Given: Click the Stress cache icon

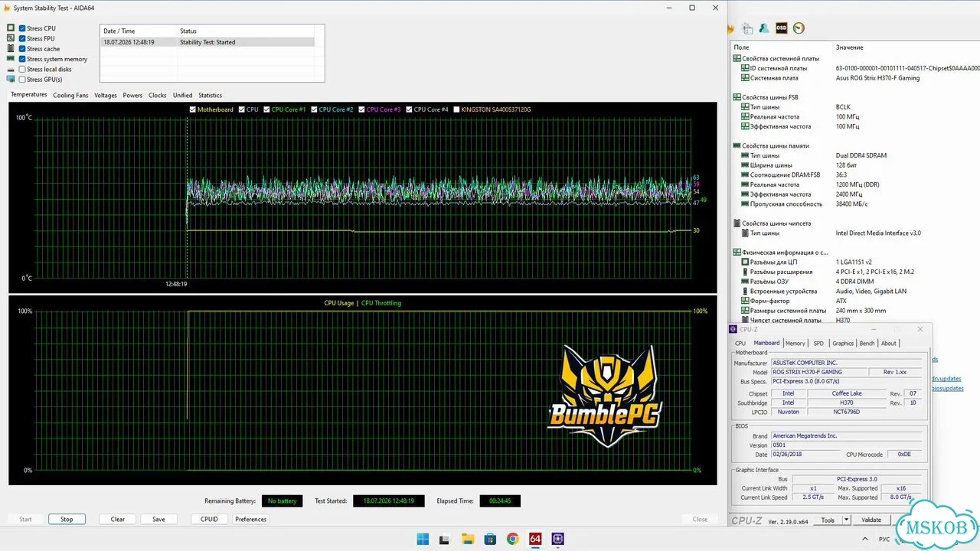Looking at the screenshot, I should tap(11, 49).
